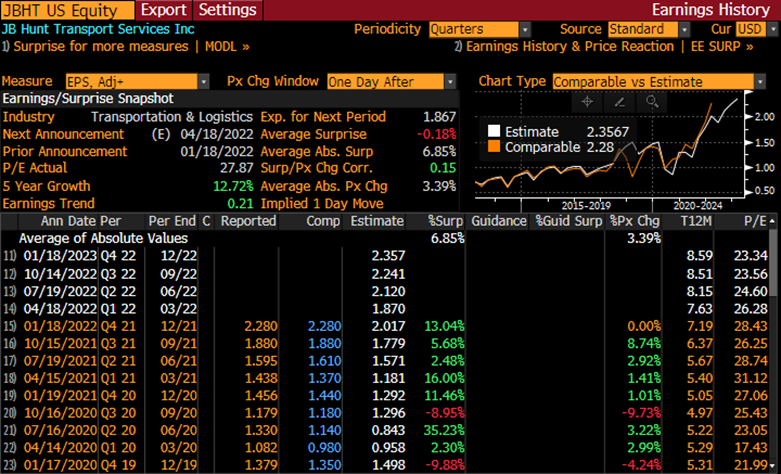Click the Reported column header

click(x=248, y=221)
